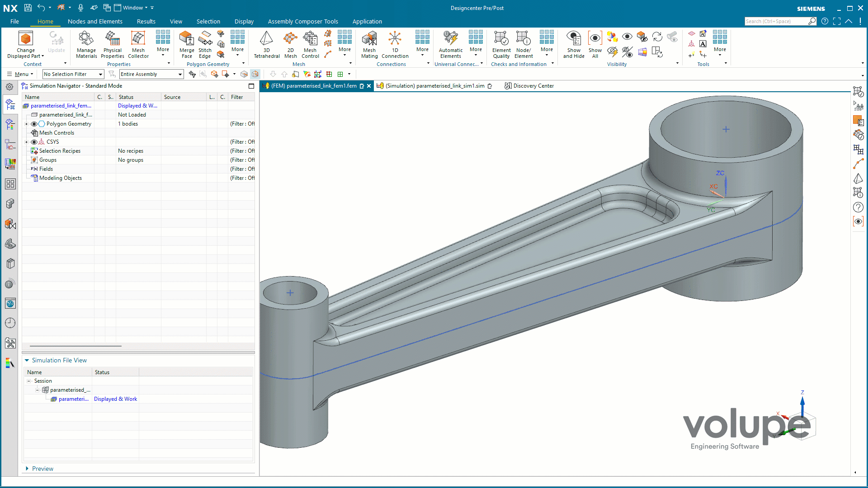Screen dimensions: 868x488
Task: Select the Stitch Edge tool
Action: [x=205, y=45]
